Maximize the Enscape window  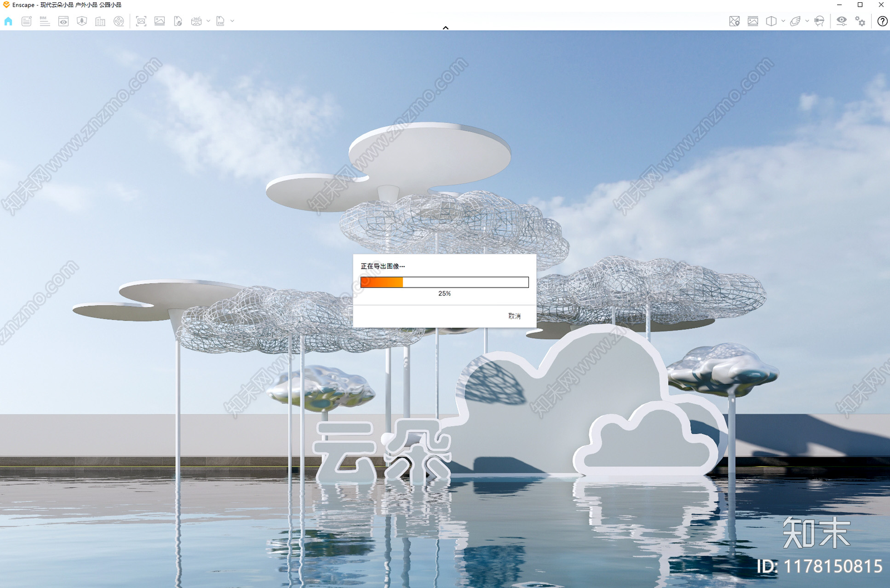point(860,4)
